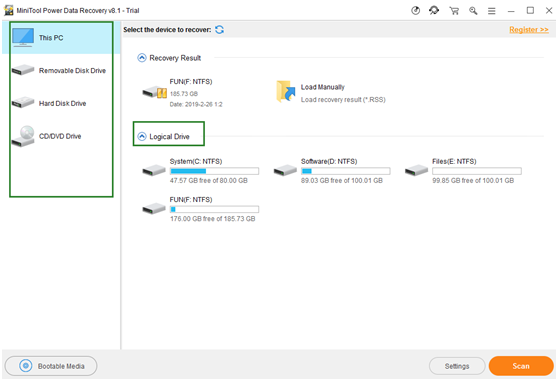Click '176.00 GB free of 185.73 GB'
Image resolution: width=558 pixels, height=381 pixels.
[x=212, y=219]
